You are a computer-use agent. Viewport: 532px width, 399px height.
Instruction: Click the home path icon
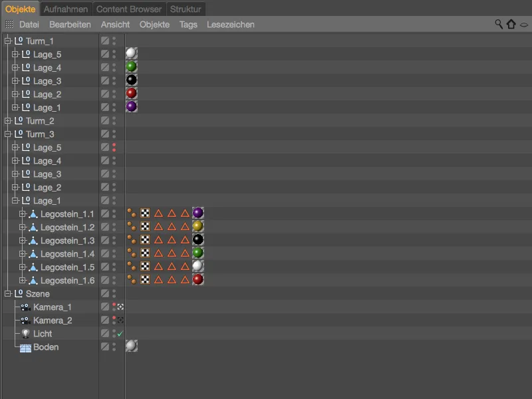(x=511, y=24)
